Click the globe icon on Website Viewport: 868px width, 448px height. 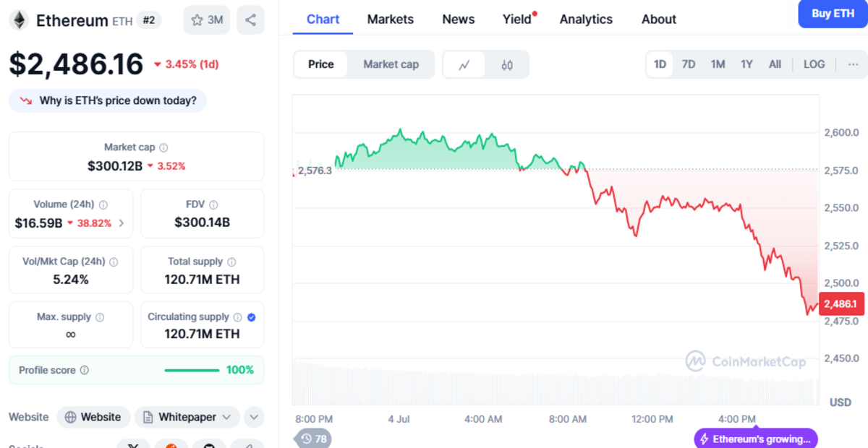pyautogui.click(x=70, y=417)
